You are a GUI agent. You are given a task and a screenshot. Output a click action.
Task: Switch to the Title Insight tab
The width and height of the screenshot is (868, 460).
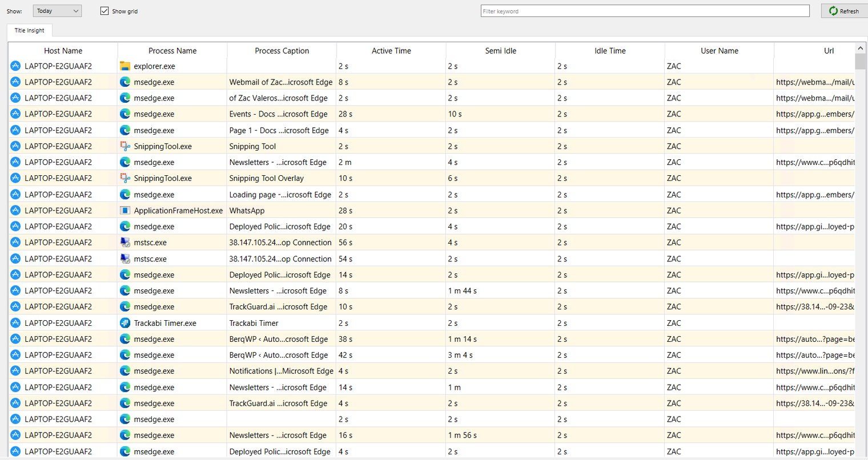click(29, 30)
